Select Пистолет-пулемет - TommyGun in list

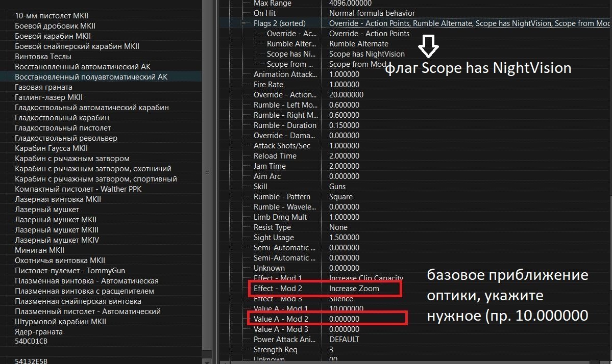click(70, 271)
